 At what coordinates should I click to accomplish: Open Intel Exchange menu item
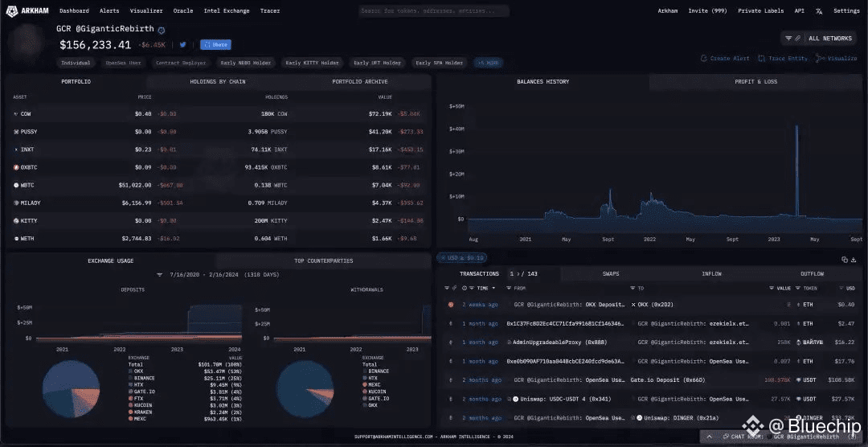click(x=227, y=10)
